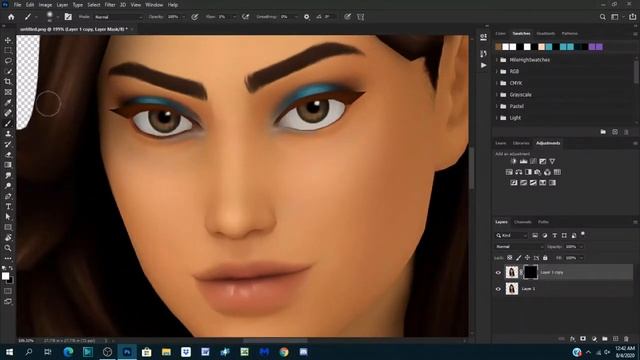Expand the MileHighSwatches folder
Viewport: 640px width, 360px height.
[497, 60]
